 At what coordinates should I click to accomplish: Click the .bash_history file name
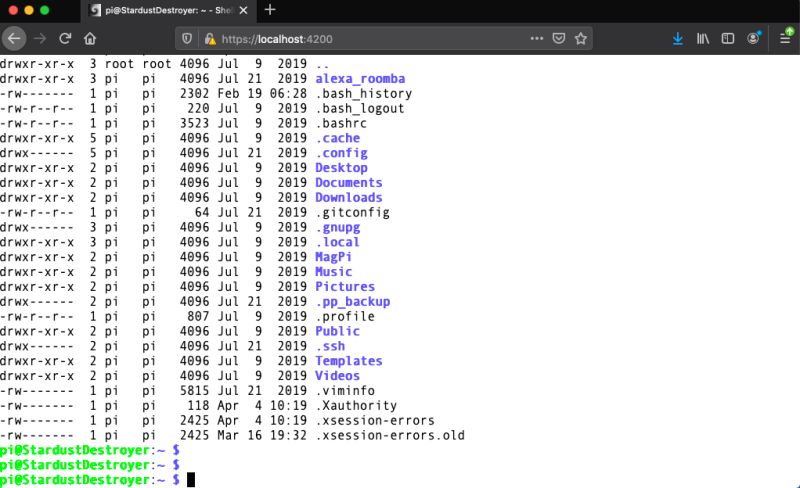coord(364,93)
